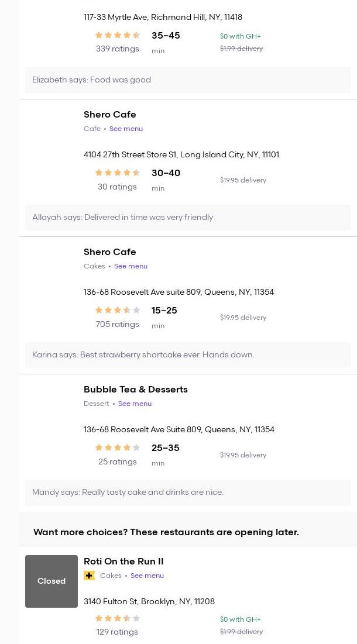Click the star rating above 705 ratings
Image resolution: width=357 pixels, height=644 pixels.
(118, 311)
